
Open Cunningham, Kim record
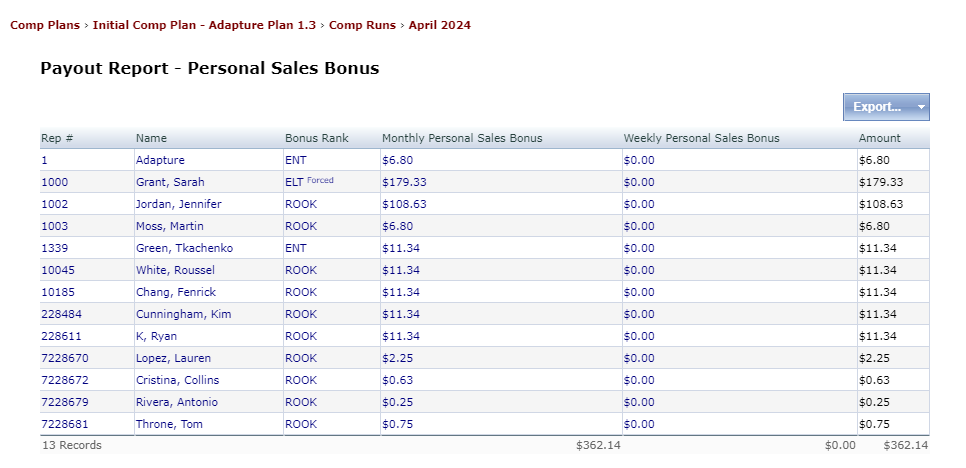[x=184, y=314]
